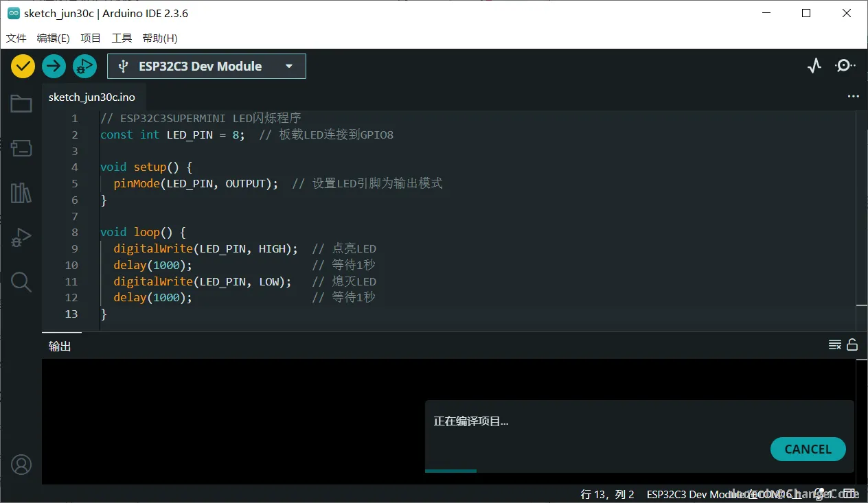This screenshot has height=503, width=868.
Task: Click delay(1000) on line 12
Action: (x=153, y=297)
